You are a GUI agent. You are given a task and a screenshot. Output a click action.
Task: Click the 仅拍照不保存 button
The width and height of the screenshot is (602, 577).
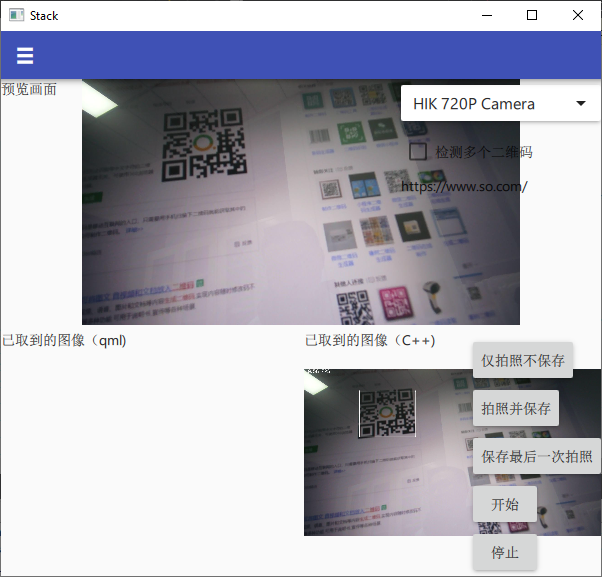click(x=523, y=360)
